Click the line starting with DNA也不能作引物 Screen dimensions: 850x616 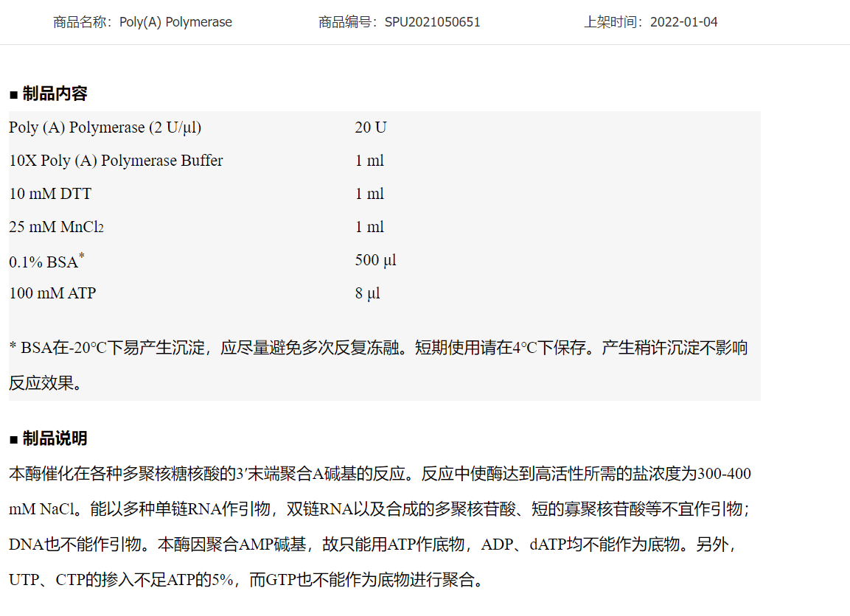(x=372, y=545)
